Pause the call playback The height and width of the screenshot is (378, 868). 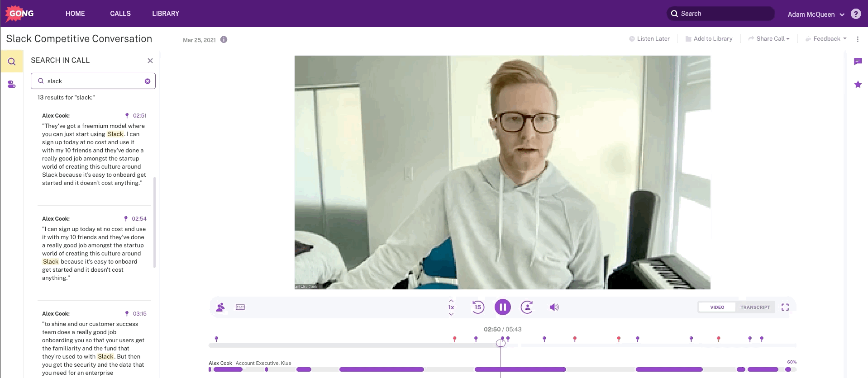[x=502, y=307]
